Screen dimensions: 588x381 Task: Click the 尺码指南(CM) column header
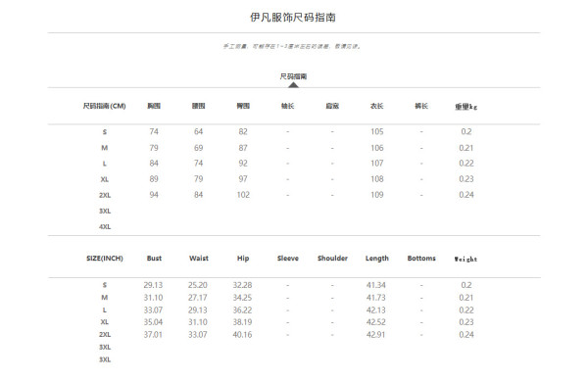click(105, 106)
